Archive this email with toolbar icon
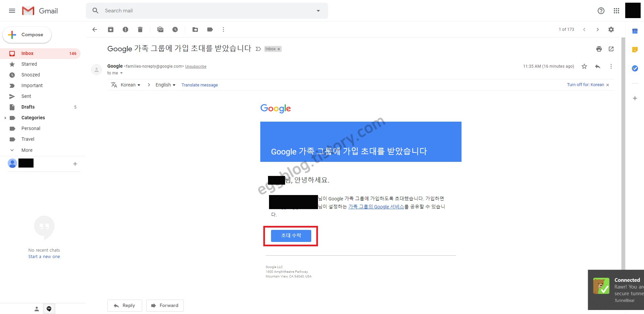 [x=111, y=29]
